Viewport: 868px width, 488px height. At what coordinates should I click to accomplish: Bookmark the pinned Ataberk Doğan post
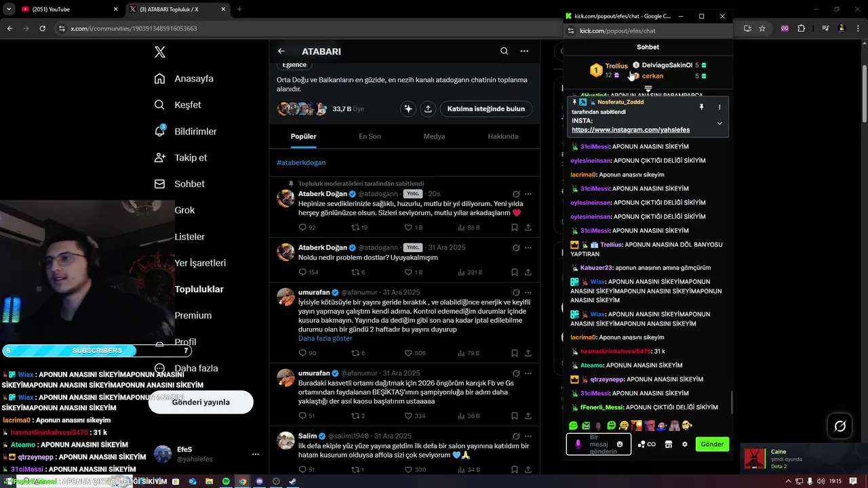pos(515,228)
